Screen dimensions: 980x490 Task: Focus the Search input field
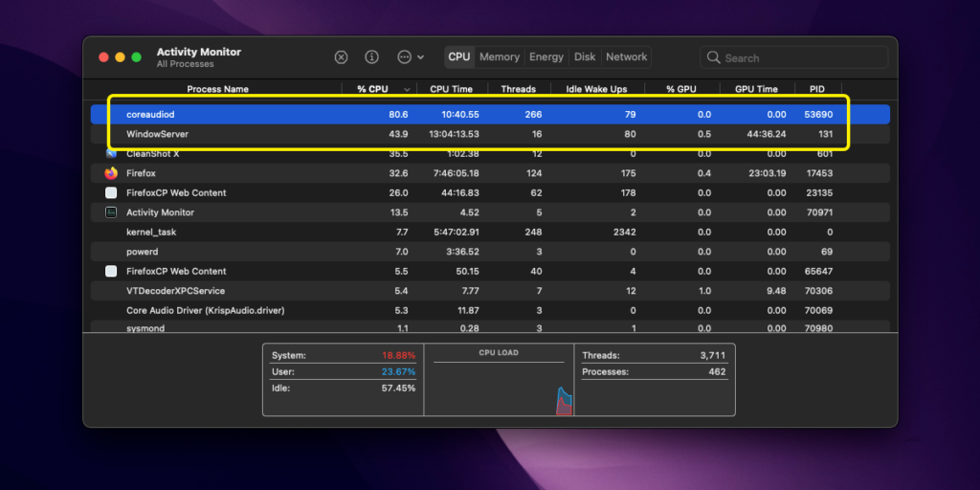click(793, 57)
